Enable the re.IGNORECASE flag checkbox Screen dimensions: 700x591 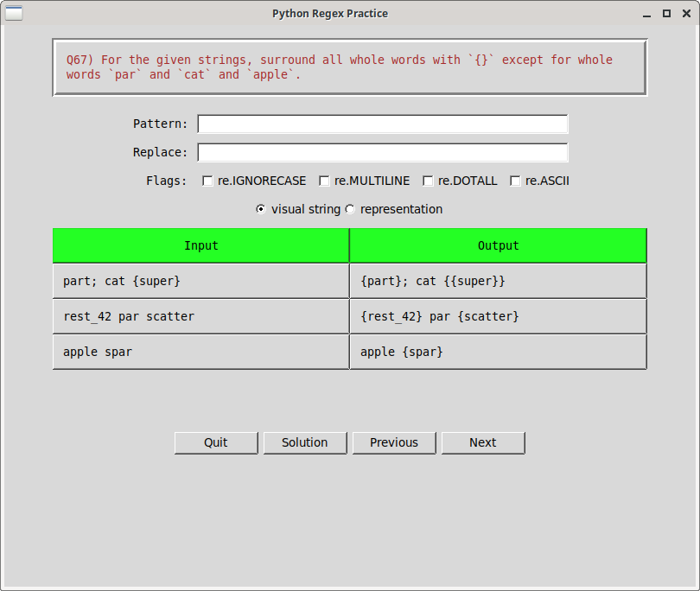207,181
